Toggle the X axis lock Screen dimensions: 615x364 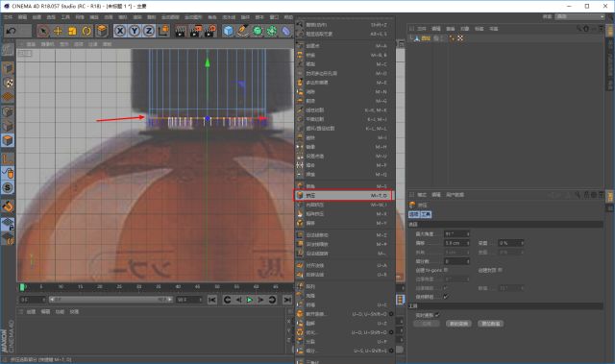click(x=120, y=31)
